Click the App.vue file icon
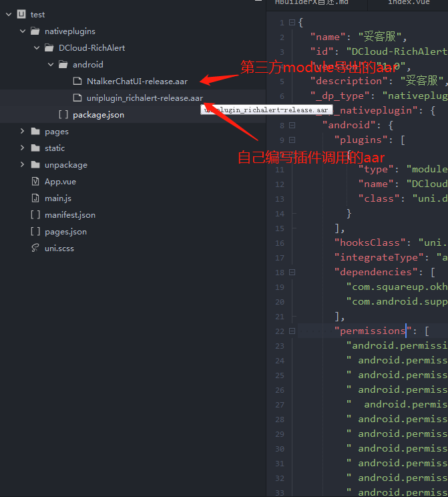The image size is (448, 497). coord(35,182)
